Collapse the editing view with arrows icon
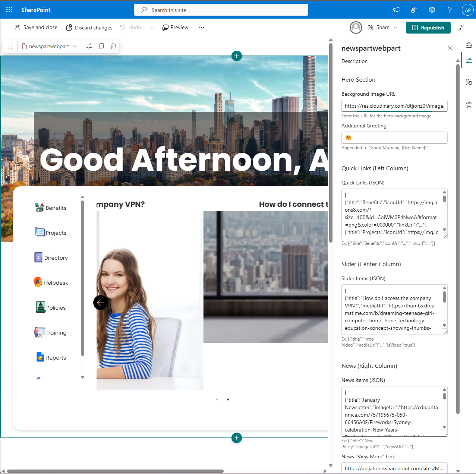This screenshot has width=476, height=474. 461,28
